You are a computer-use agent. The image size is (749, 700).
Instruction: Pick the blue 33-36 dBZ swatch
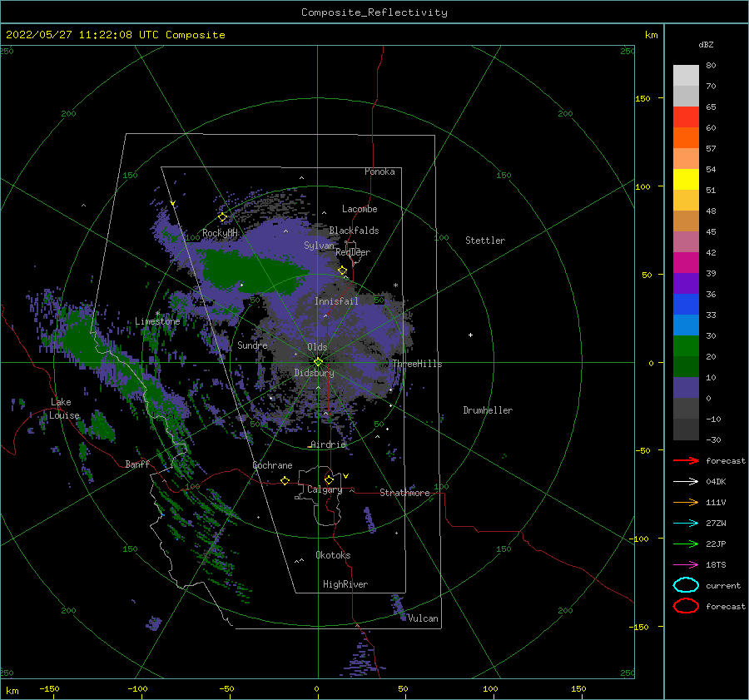686,305
